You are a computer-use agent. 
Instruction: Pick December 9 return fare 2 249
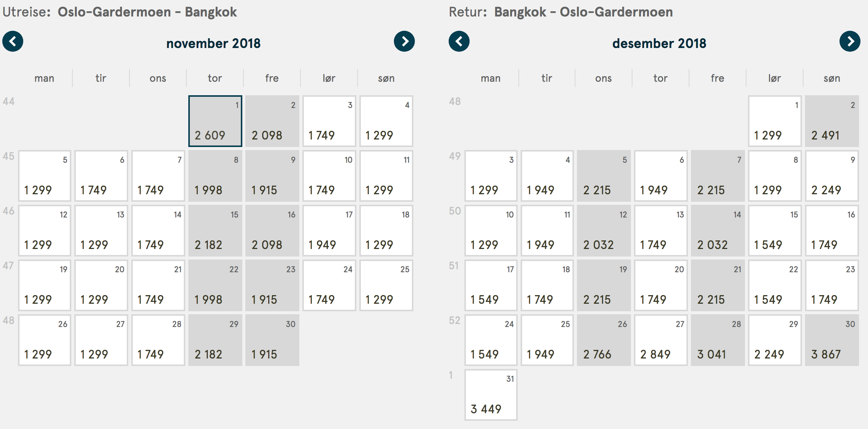832,176
